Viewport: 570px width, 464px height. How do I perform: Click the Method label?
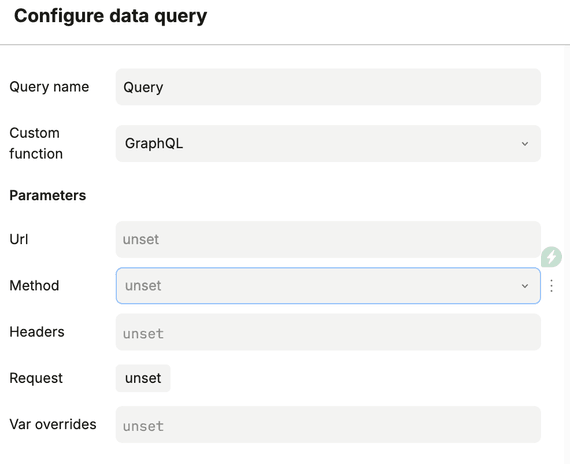pyautogui.click(x=34, y=285)
